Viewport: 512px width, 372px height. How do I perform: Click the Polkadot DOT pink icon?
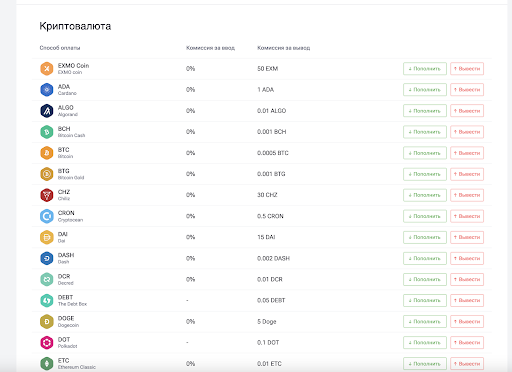tap(47, 343)
